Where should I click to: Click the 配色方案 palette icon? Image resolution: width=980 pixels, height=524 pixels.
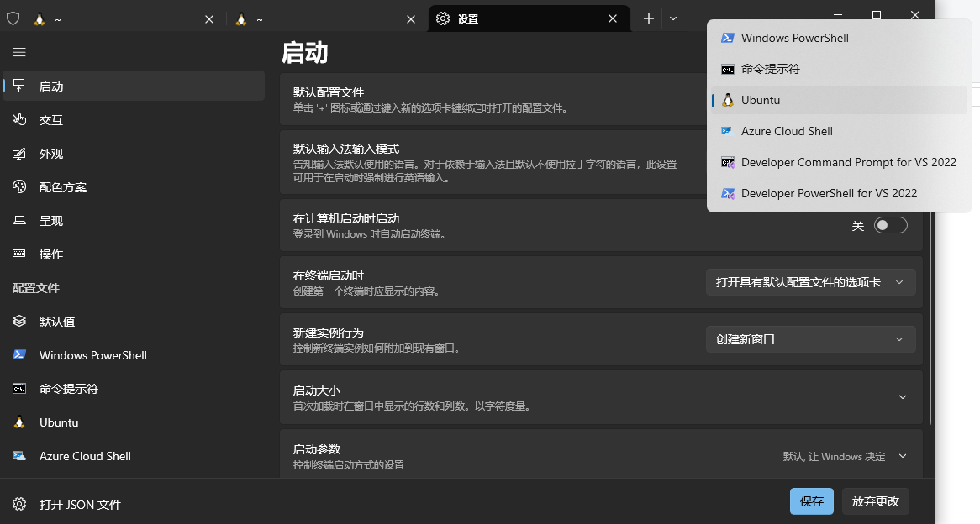(x=19, y=186)
